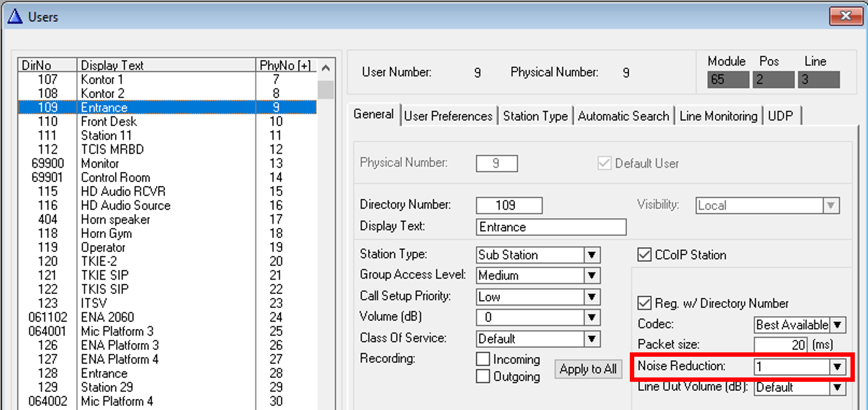Screen dimensions: 868x410
Task: Select the Front Desk user row
Action: (x=109, y=121)
